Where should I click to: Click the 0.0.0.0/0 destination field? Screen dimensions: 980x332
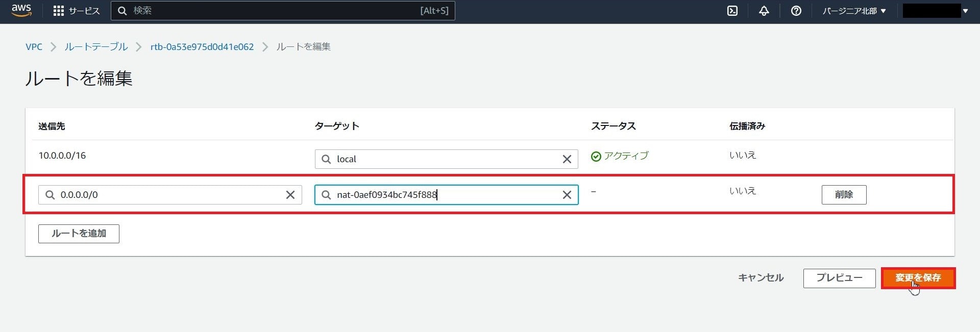point(170,195)
